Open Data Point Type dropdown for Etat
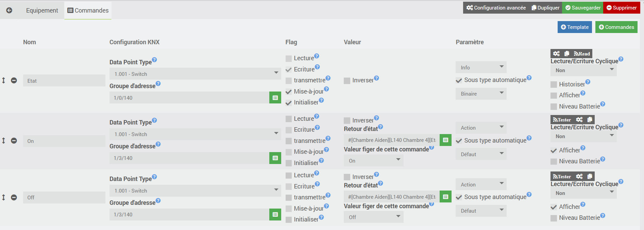This screenshot has height=230, width=644. coord(195,74)
